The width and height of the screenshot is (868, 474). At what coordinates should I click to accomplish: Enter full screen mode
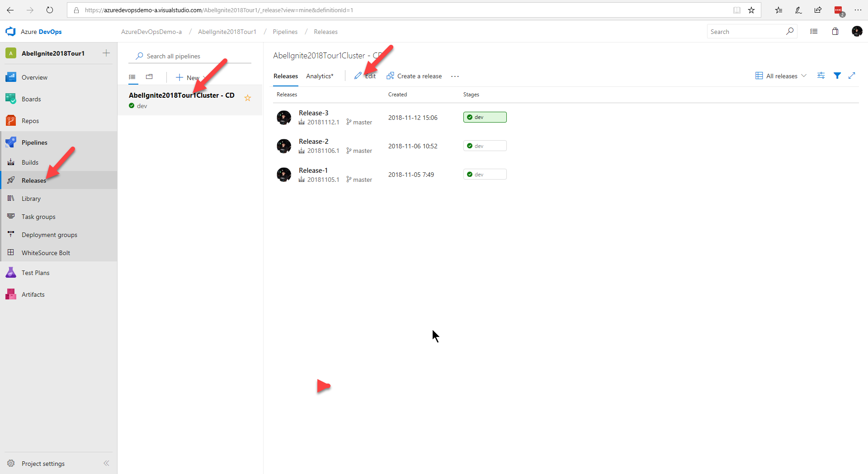852,76
